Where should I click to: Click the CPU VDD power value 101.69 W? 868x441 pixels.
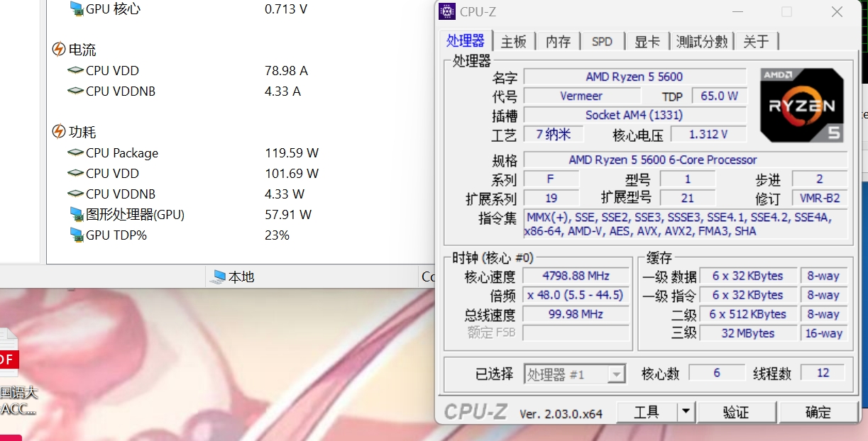click(292, 174)
